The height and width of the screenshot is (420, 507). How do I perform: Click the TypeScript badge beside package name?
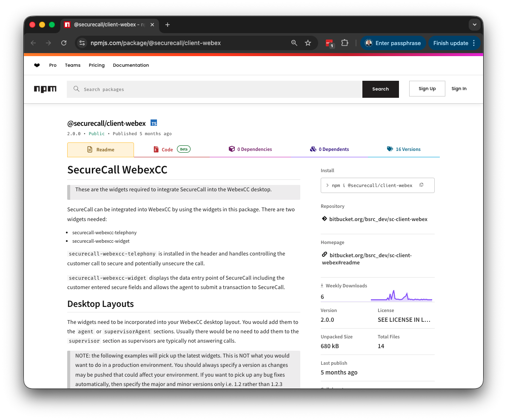tap(154, 123)
